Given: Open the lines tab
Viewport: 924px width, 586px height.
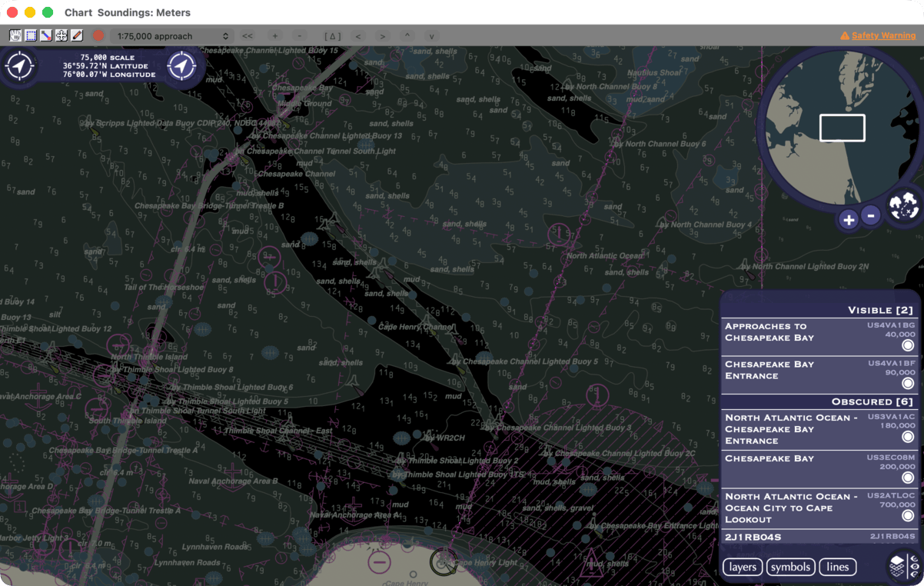Looking at the screenshot, I should pos(838,568).
